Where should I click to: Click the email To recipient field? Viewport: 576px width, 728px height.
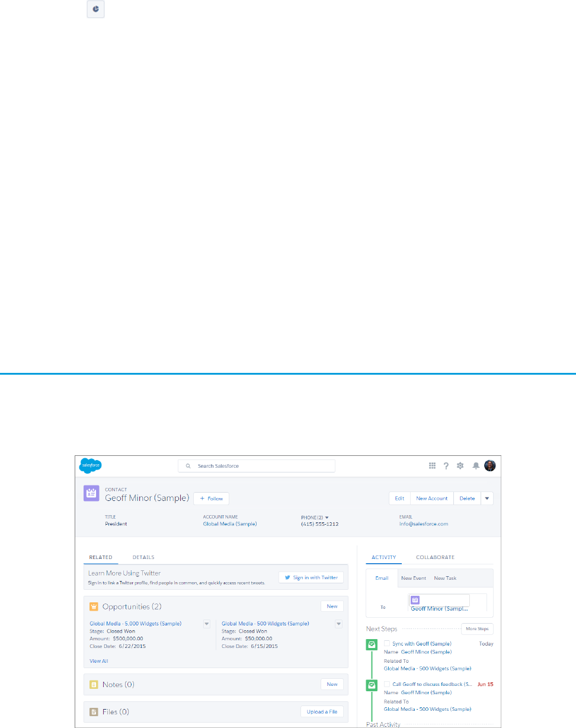coord(447,602)
